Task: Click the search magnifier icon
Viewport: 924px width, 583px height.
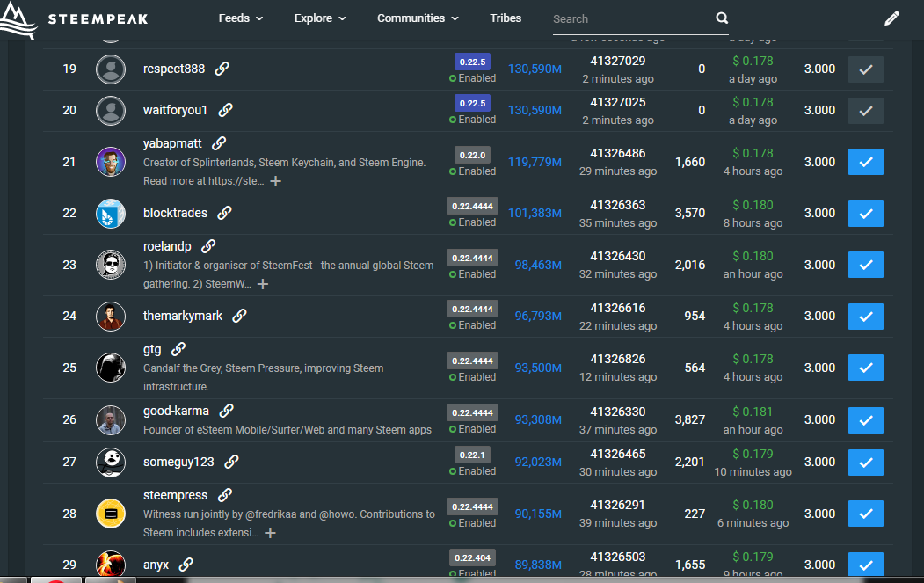Action: [722, 18]
